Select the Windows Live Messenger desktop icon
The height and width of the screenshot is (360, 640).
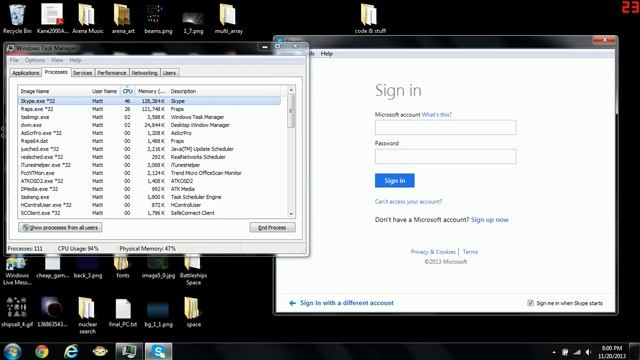pyautogui.click(x=17, y=270)
